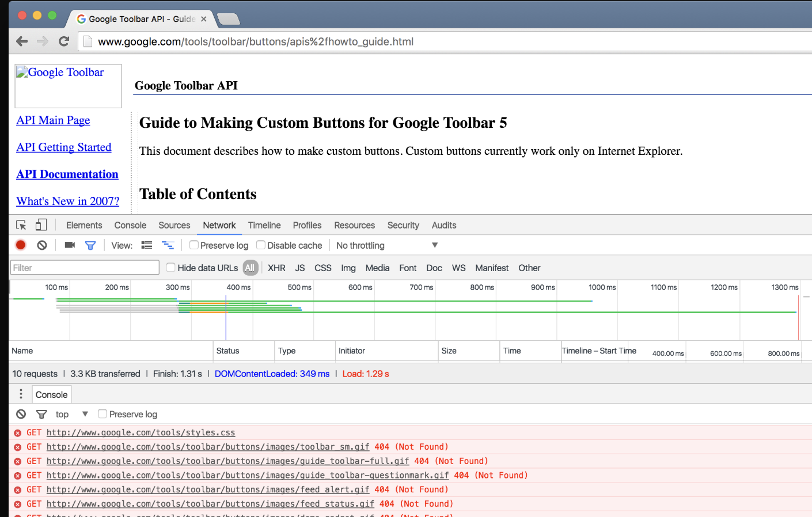Sort requests by the Status column

244,351
